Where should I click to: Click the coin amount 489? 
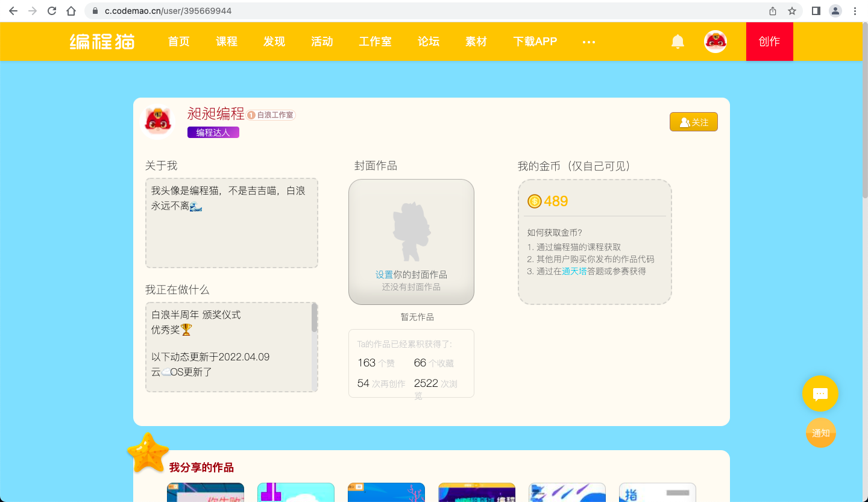[x=556, y=201]
